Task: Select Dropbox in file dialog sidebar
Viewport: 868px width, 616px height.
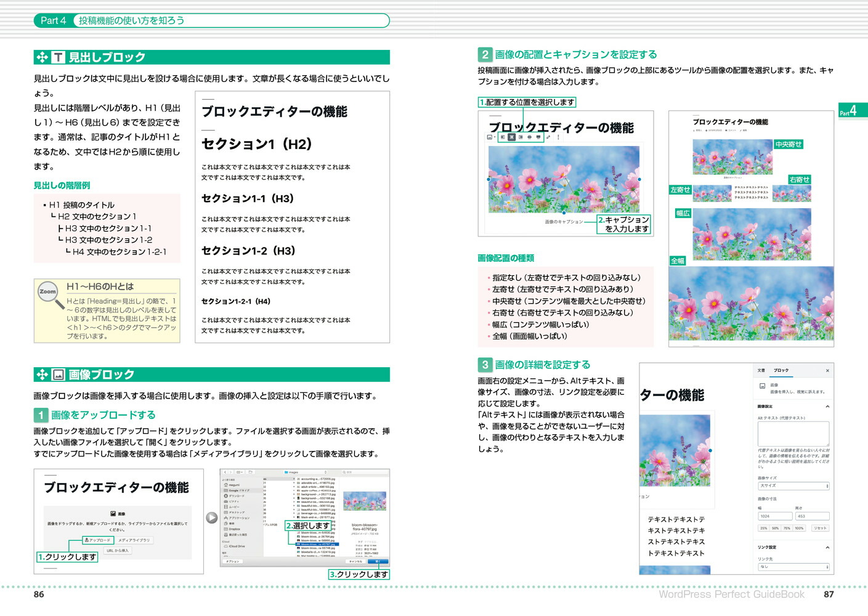Action: 232,529
